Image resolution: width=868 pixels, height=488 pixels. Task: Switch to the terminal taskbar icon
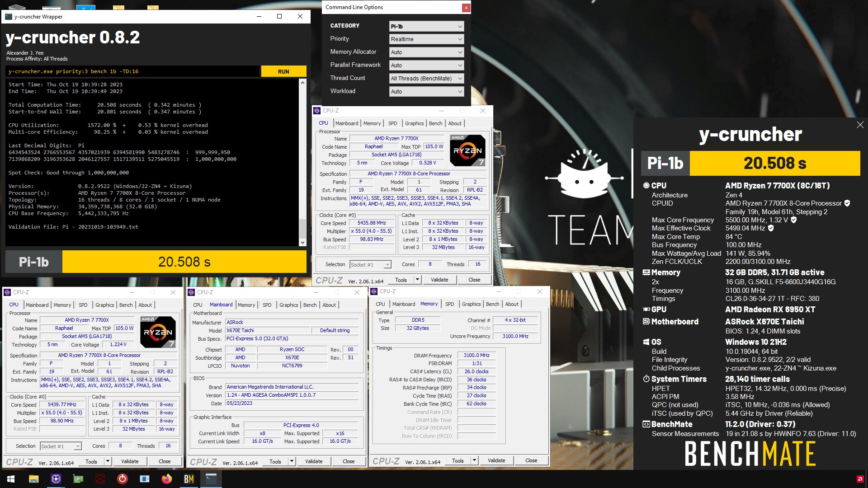(x=211, y=479)
